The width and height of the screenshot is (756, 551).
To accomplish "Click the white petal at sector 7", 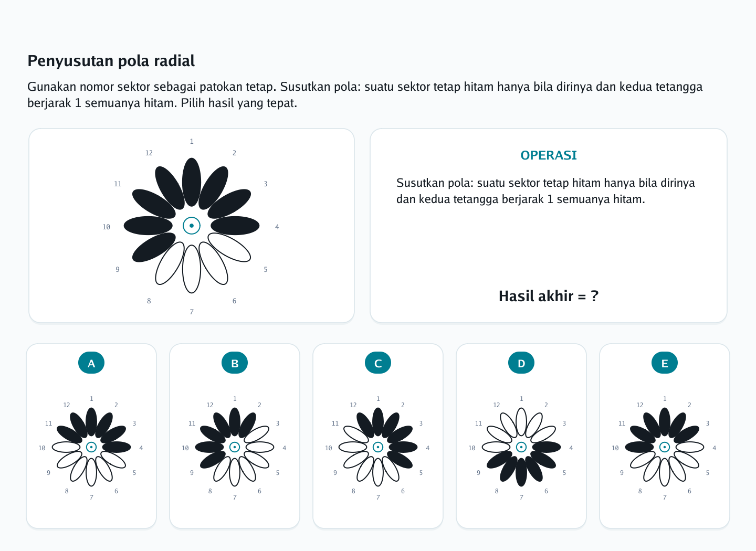I will coord(192,269).
